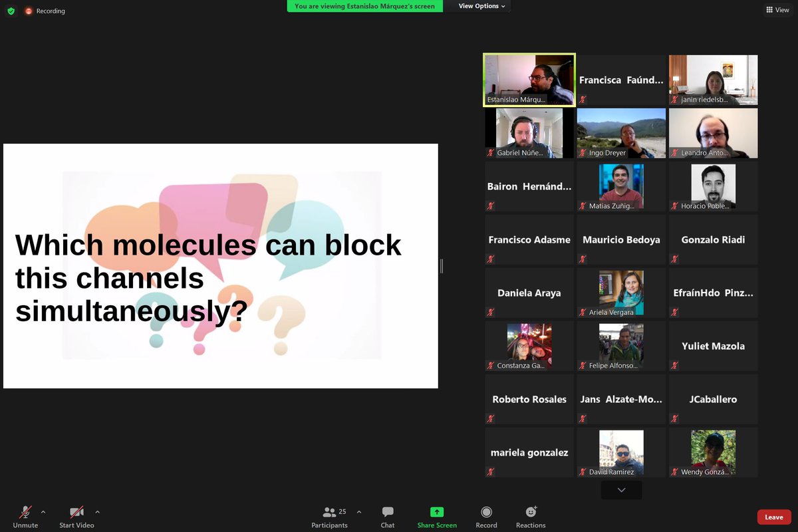This screenshot has width=798, height=532.
Task: Select Horacio Poble... video tile
Action: point(714,186)
